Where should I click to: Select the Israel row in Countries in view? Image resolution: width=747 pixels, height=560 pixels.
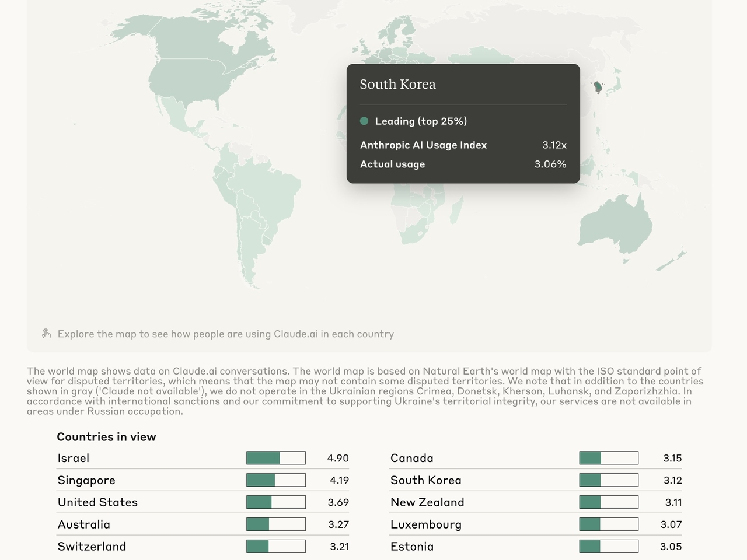click(x=74, y=458)
